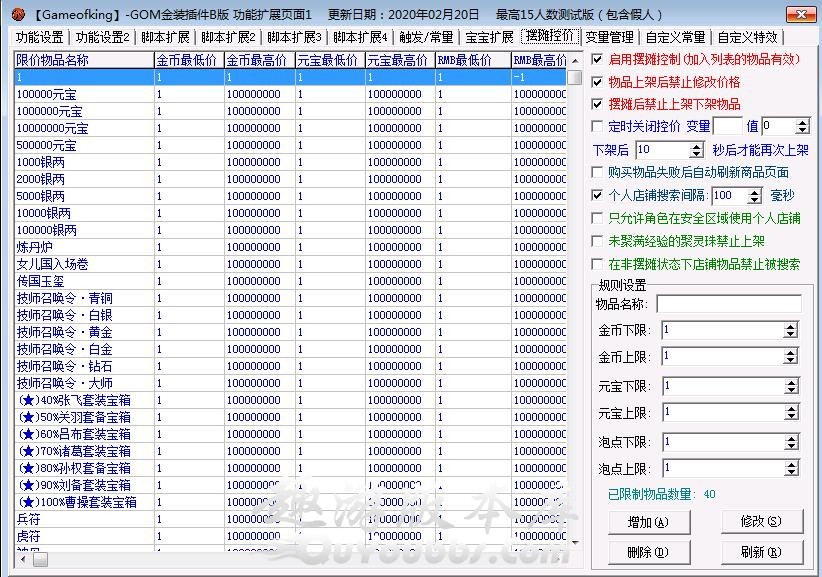Open the 功能设置2 tab
Image resolution: width=822 pixels, height=577 pixels.
[102, 37]
